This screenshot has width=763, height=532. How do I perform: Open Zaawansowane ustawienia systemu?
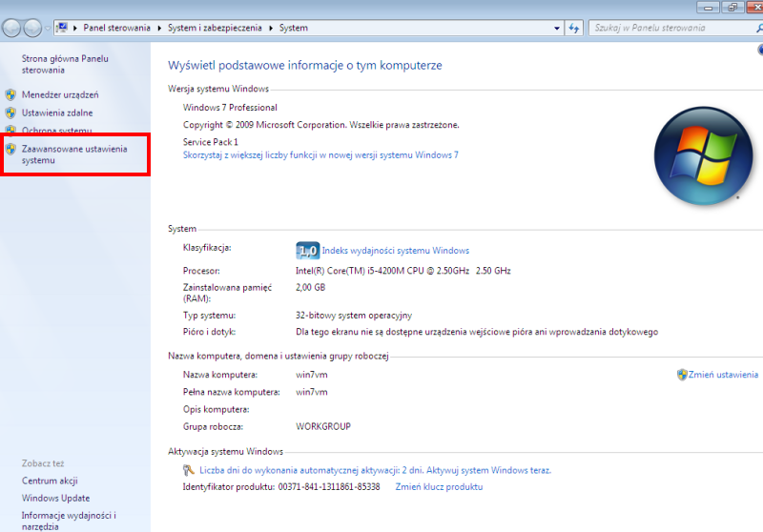click(x=74, y=154)
